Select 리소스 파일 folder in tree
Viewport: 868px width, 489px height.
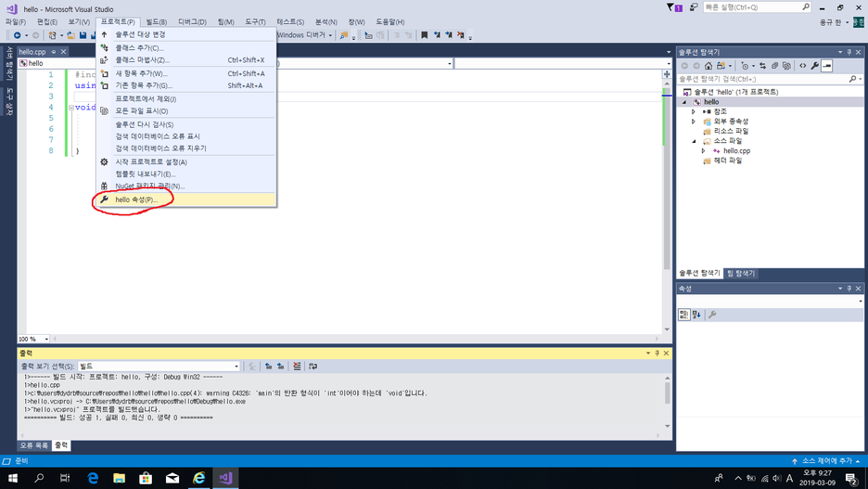click(x=731, y=131)
